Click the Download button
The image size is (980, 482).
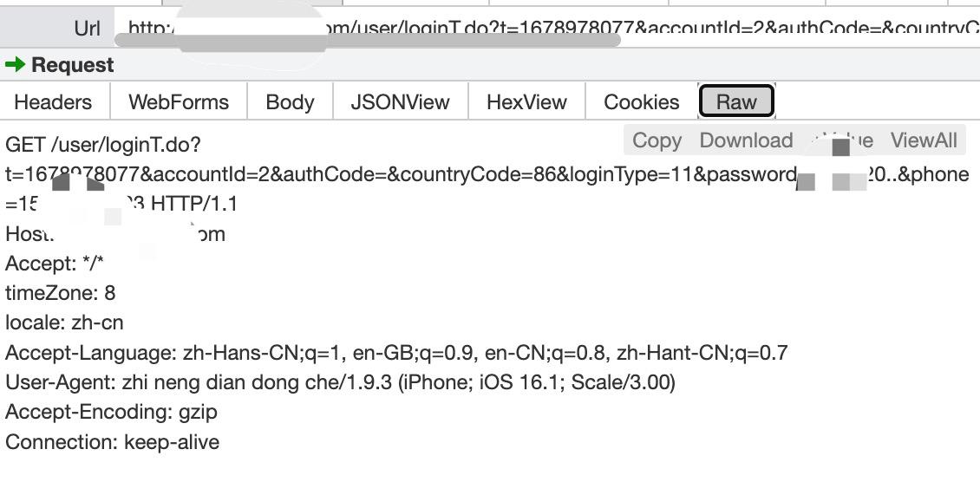pyautogui.click(x=746, y=140)
